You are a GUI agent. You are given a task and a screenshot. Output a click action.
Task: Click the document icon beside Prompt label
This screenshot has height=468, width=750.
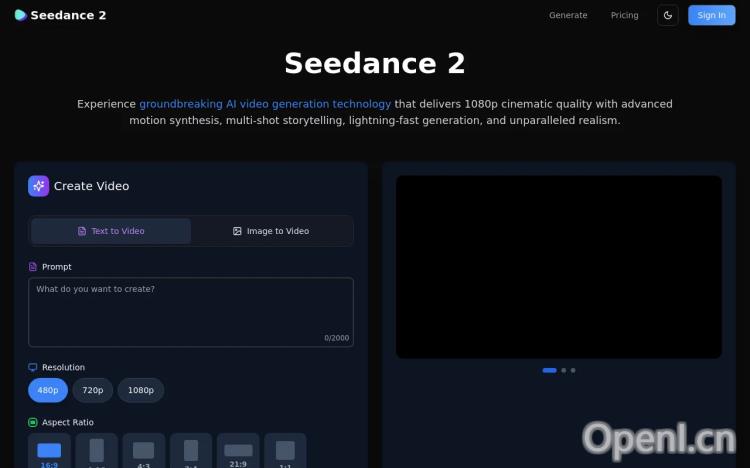[x=33, y=267]
